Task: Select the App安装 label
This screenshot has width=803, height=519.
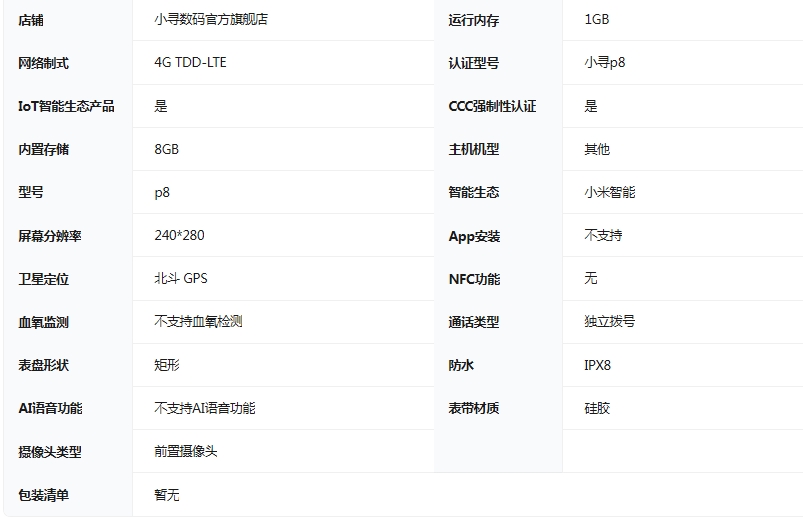Action: pyautogui.click(x=474, y=236)
